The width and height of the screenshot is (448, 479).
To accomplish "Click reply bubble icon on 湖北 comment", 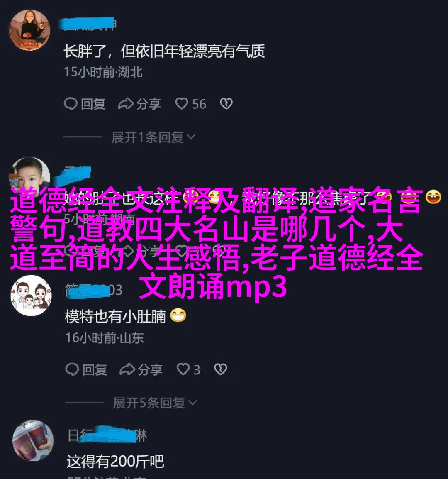I will (71, 104).
